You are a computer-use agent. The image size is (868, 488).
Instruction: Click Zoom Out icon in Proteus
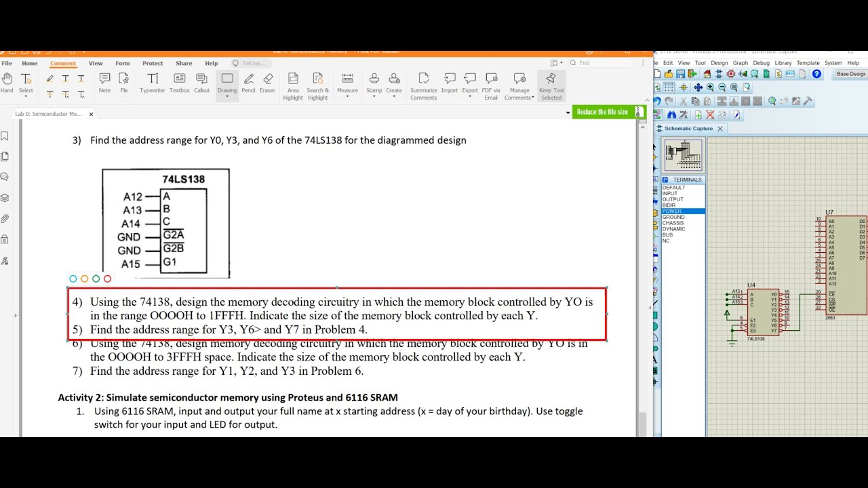click(x=722, y=87)
